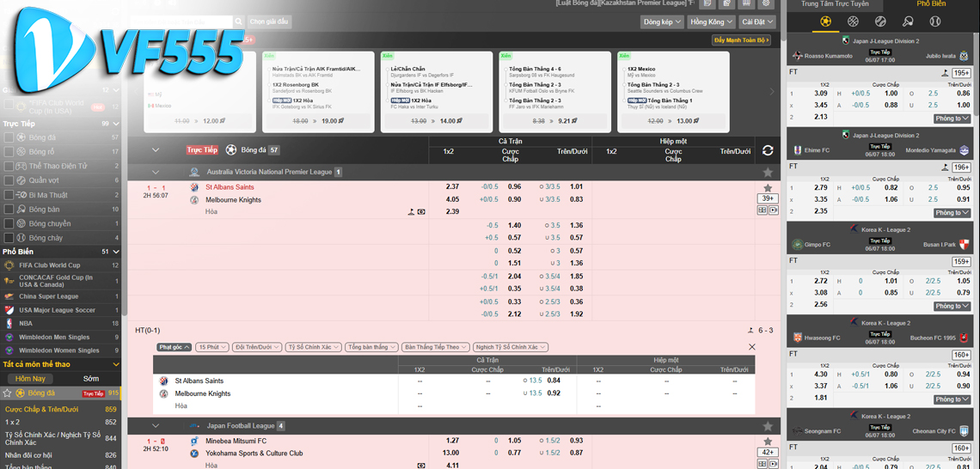This screenshot has height=469, width=980.
Task: Click the first document icon in top toolbar
Action: click(x=707, y=3)
